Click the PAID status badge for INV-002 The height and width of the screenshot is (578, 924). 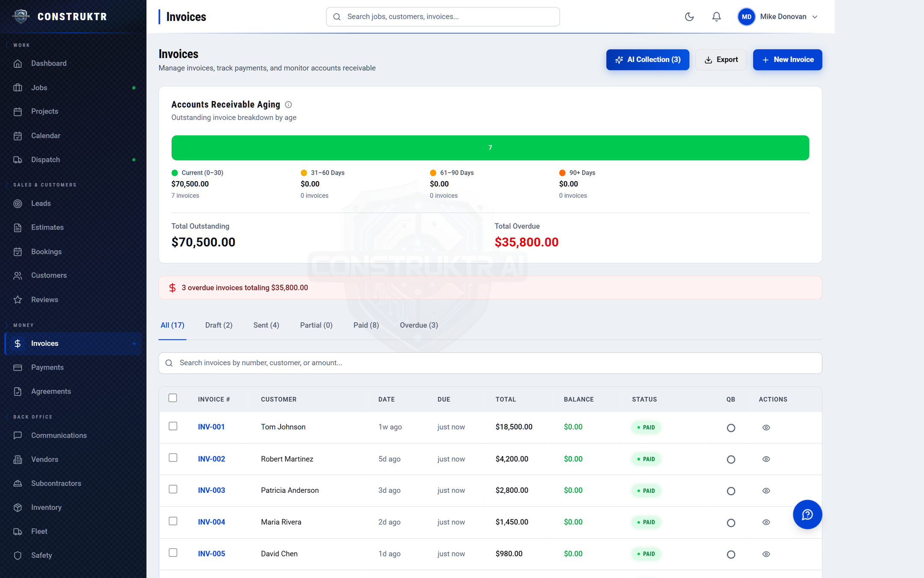point(646,459)
